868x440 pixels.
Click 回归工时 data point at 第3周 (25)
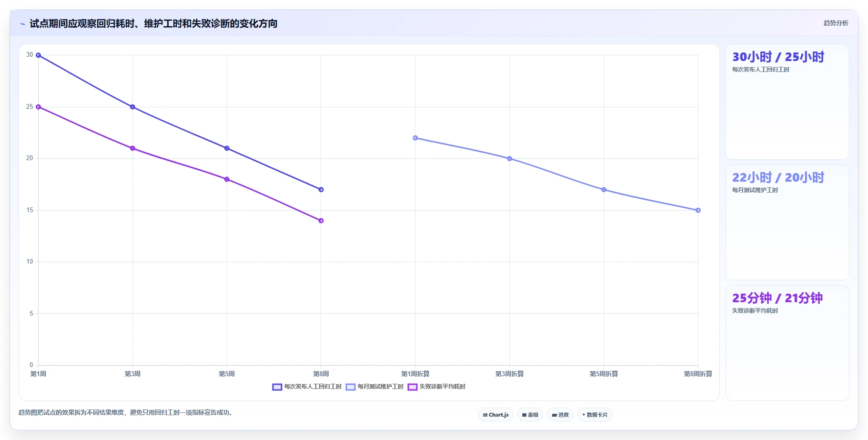[132, 107]
